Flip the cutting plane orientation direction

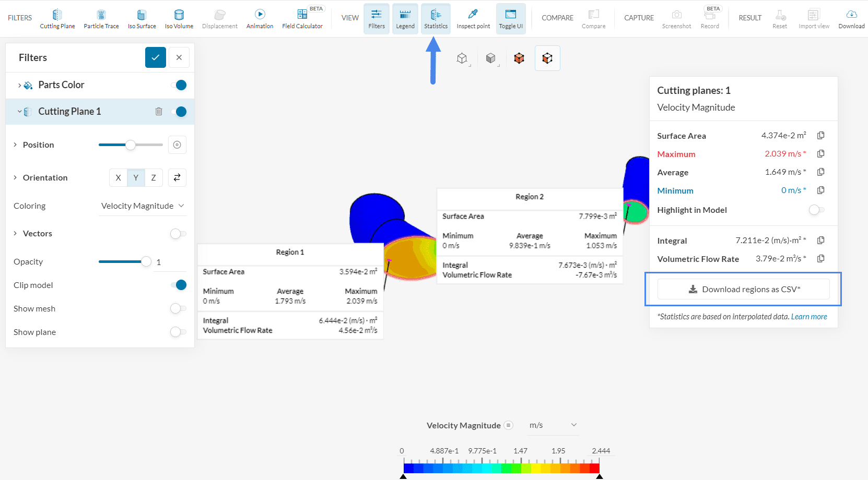pyautogui.click(x=177, y=177)
